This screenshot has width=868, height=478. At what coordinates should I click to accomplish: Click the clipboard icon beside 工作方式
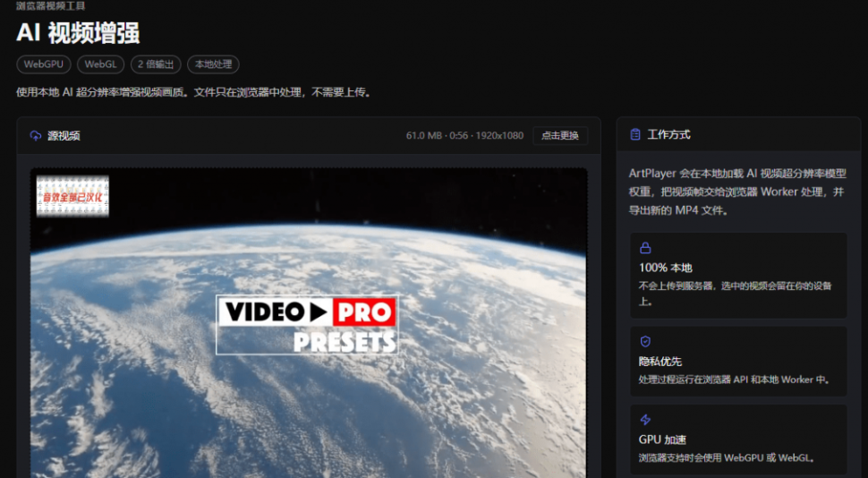tap(635, 134)
